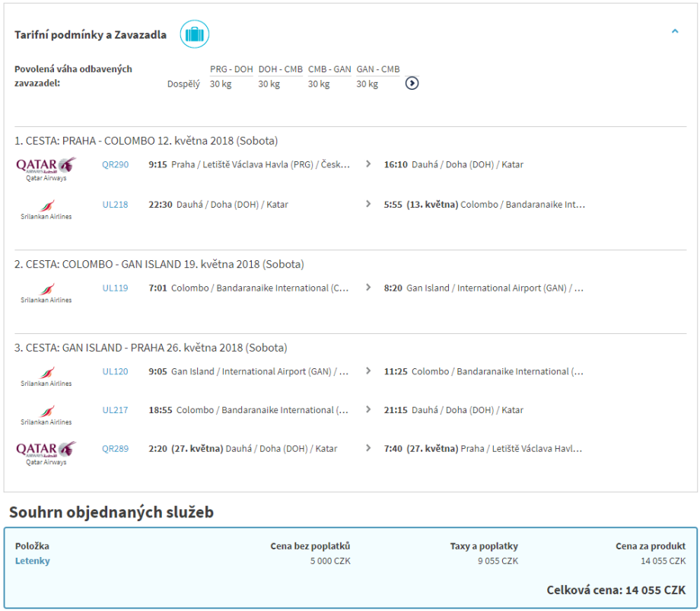700x611 pixels.
Task: Click the Tarifní podmínky a Zavazadla heading
Action: click(91, 35)
